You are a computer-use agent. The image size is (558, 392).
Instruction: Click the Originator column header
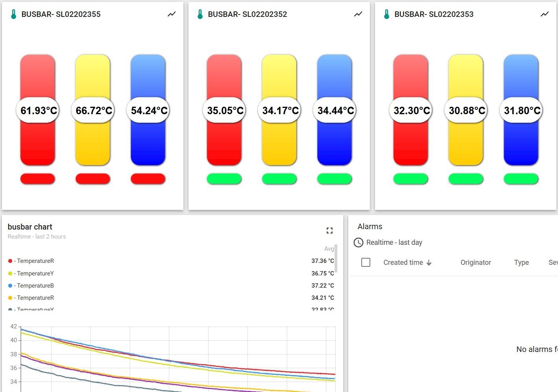[476, 263]
